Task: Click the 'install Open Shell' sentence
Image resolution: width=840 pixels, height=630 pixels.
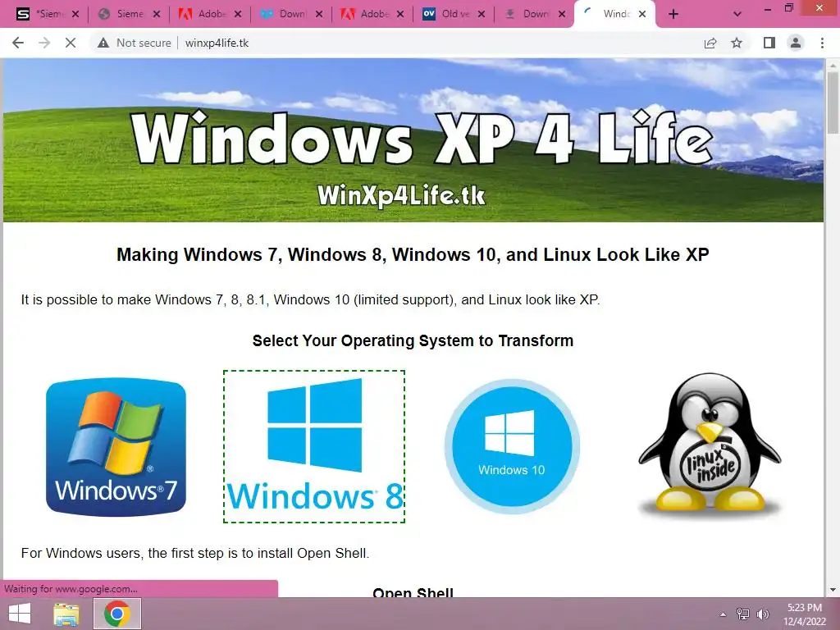Action: coord(195,553)
